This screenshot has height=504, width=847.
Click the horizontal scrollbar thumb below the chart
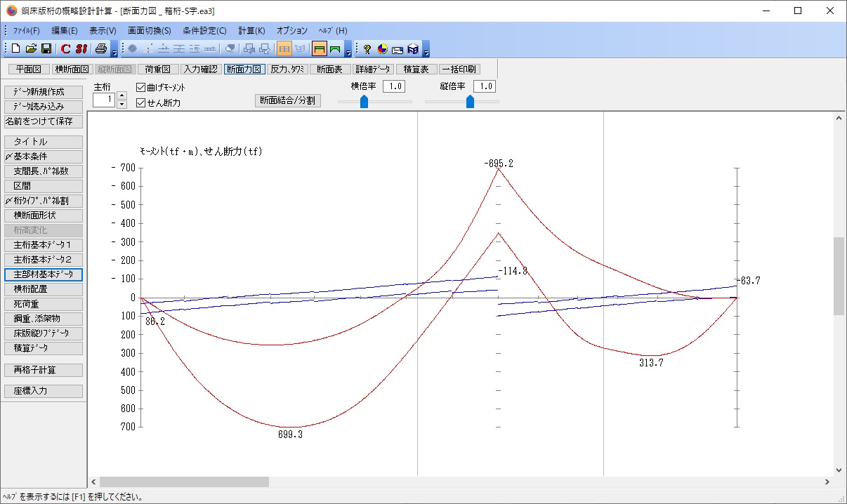coord(184,482)
